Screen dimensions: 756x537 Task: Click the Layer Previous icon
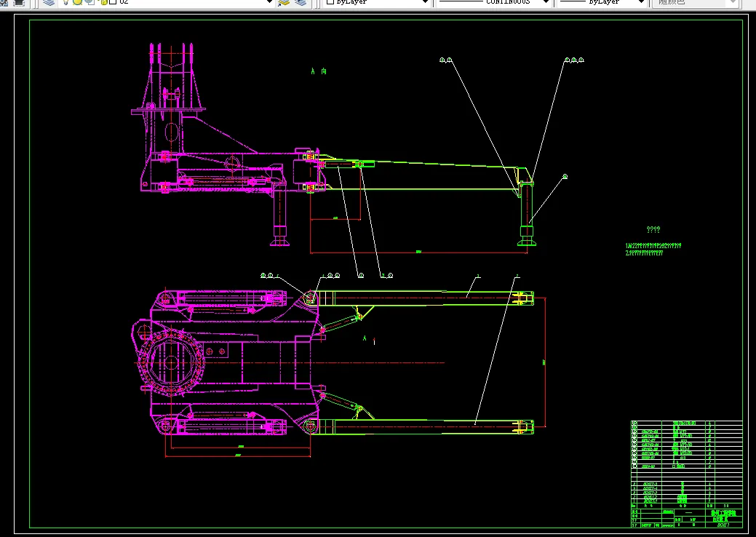(301, 2)
